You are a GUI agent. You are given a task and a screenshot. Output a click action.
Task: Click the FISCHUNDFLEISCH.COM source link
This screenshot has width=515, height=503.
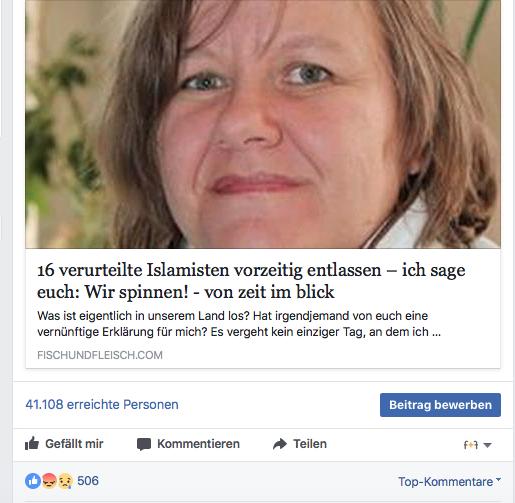[100, 355]
